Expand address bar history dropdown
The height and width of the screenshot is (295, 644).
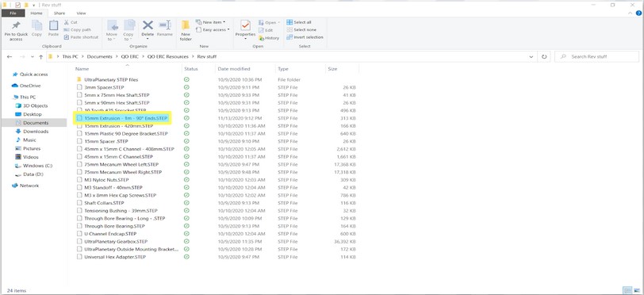[531, 56]
